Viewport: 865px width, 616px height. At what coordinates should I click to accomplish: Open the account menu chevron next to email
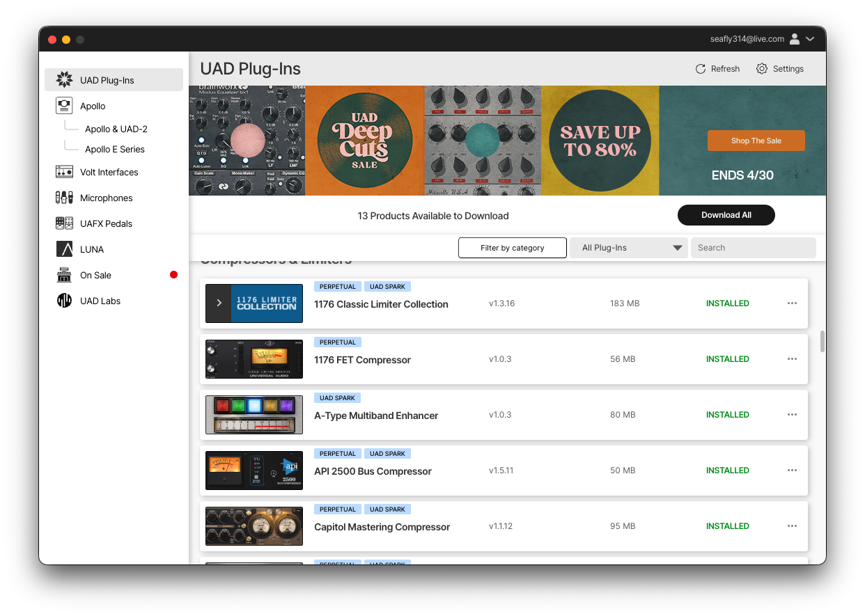tap(810, 39)
